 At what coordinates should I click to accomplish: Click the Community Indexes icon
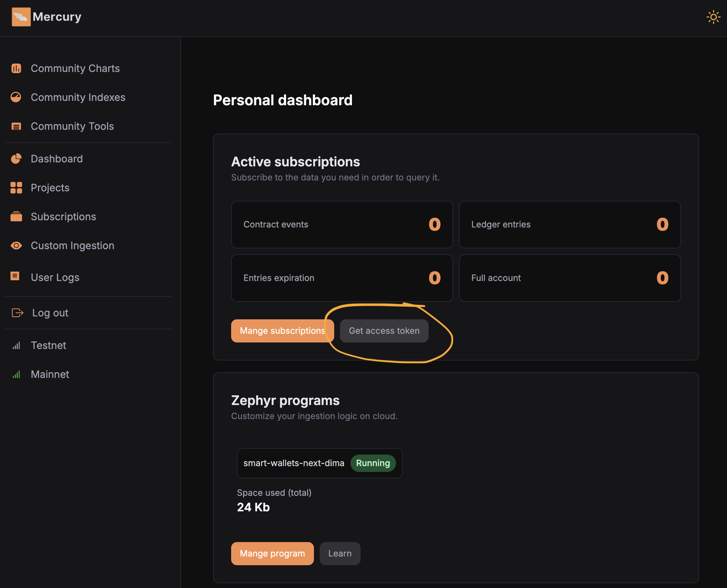pos(16,97)
